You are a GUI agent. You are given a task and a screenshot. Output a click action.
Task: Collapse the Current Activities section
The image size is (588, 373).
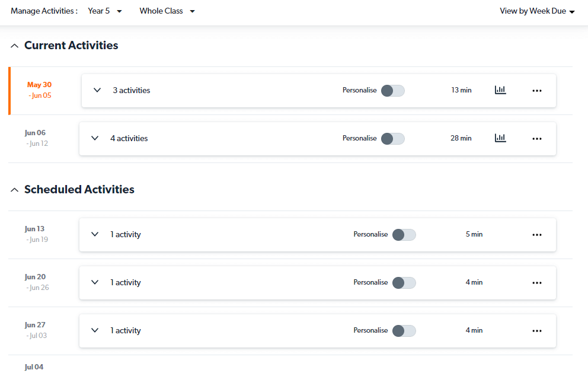(15, 46)
